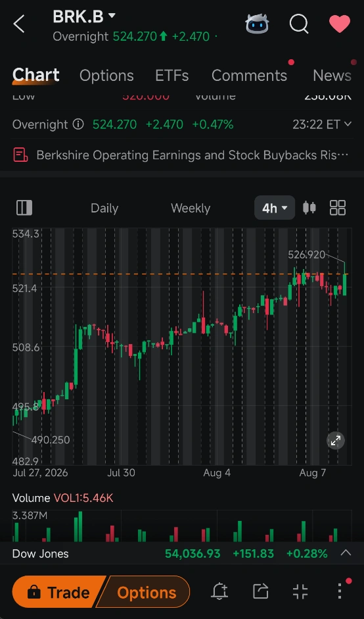This screenshot has width=364, height=619.
Task: Click the +151.83 Dow Jones change
Action: click(253, 553)
